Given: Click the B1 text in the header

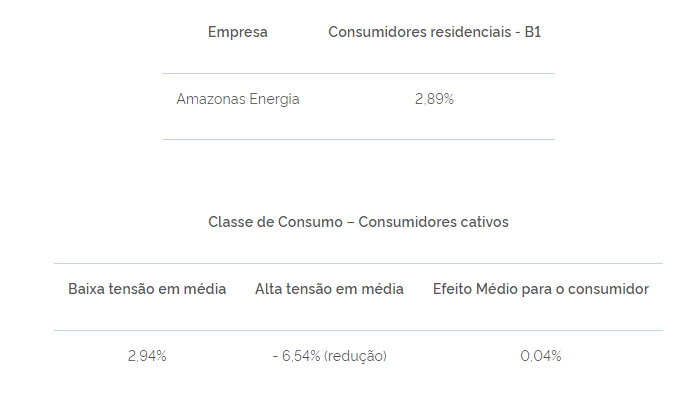Looking at the screenshot, I should pos(533,32).
